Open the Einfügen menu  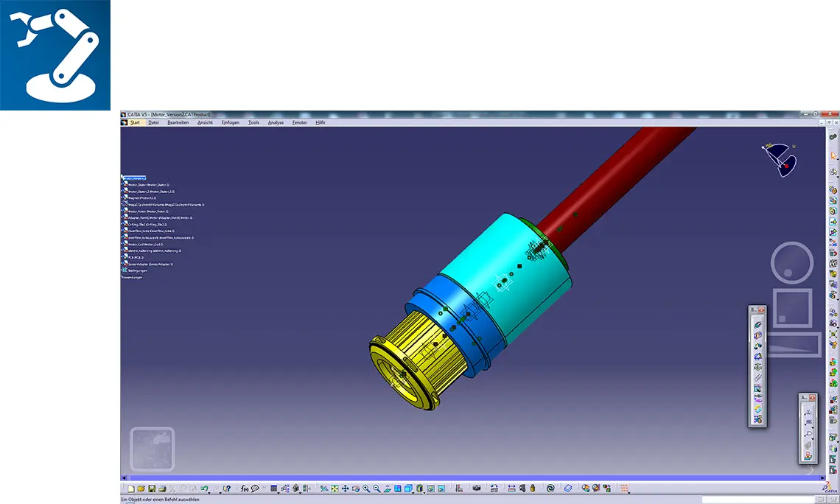point(231,122)
